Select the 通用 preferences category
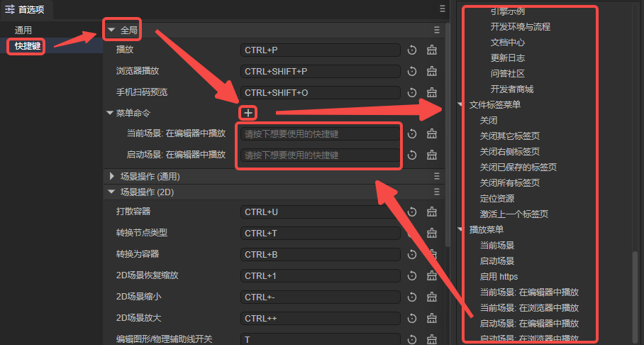The width and height of the screenshot is (644, 345). click(23, 31)
